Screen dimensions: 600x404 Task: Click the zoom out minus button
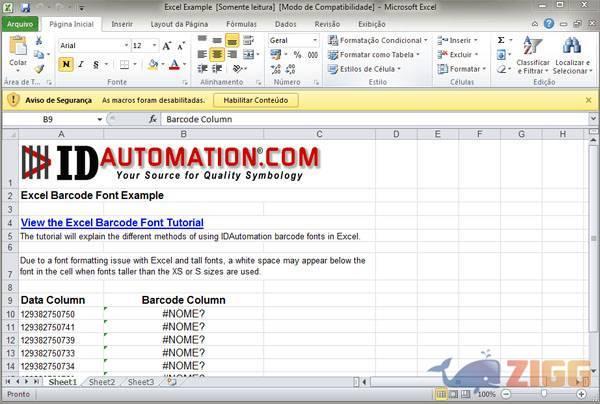506,394
